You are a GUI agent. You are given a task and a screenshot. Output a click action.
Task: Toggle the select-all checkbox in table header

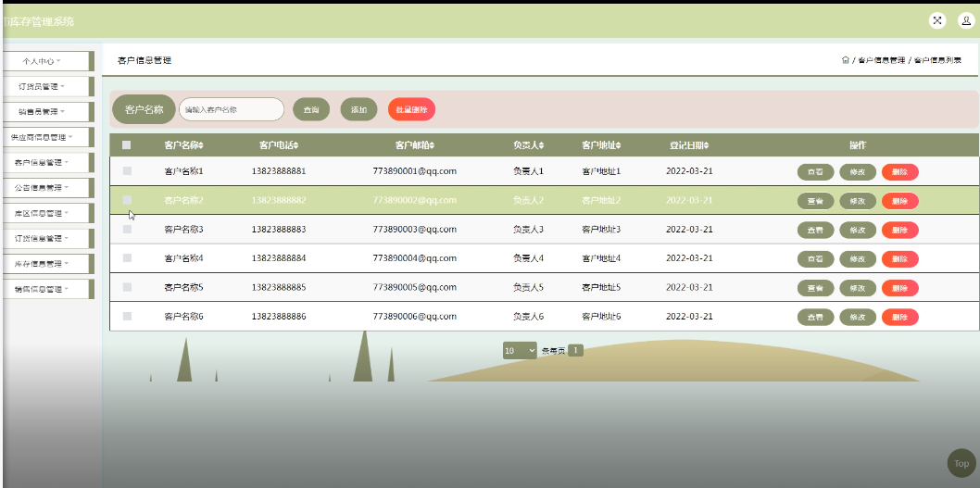(127, 144)
